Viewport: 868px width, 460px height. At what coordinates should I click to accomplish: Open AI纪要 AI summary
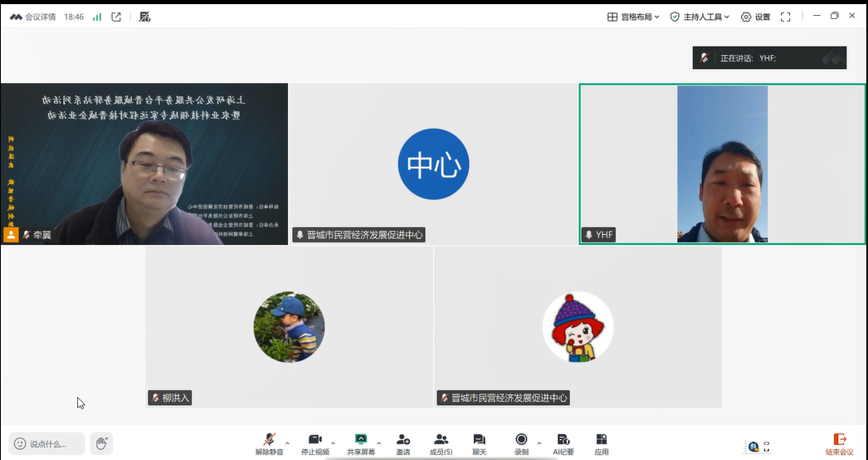[x=563, y=444]
